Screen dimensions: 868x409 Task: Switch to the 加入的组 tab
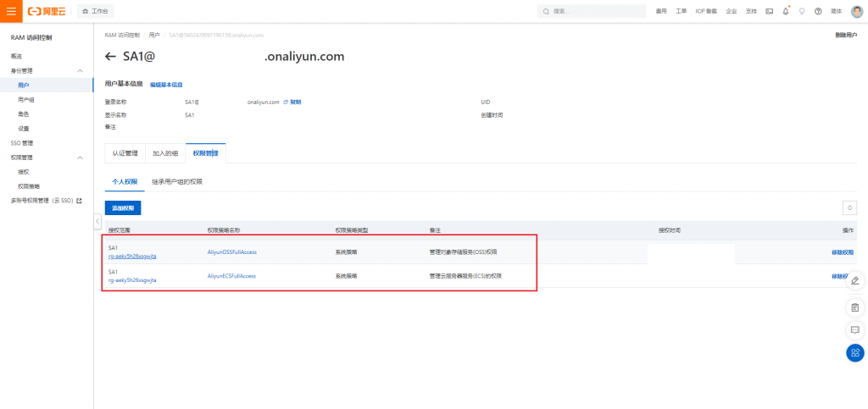(x=165, y=153)
